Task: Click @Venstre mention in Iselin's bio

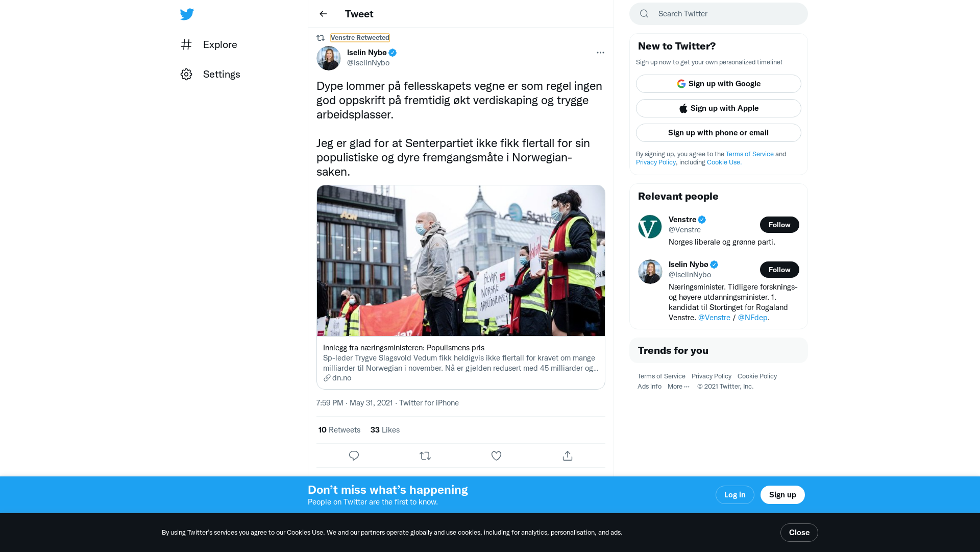Action: point(714,318)
